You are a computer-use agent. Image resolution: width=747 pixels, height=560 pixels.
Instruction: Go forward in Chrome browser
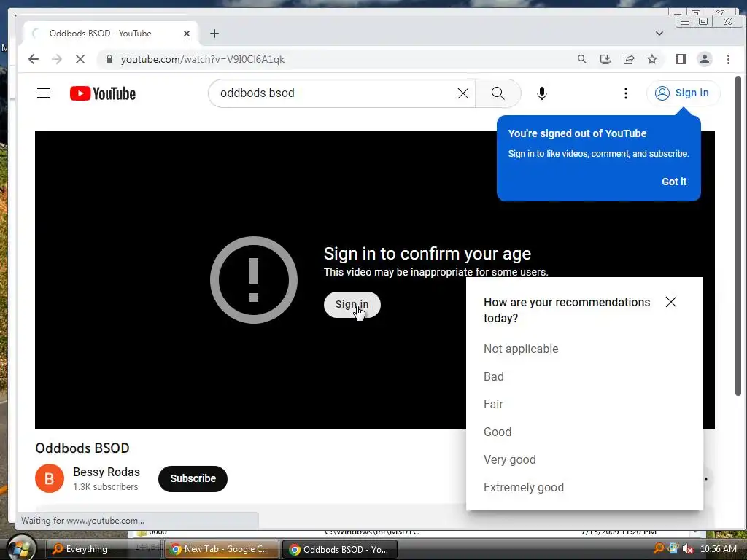(57, 59)
